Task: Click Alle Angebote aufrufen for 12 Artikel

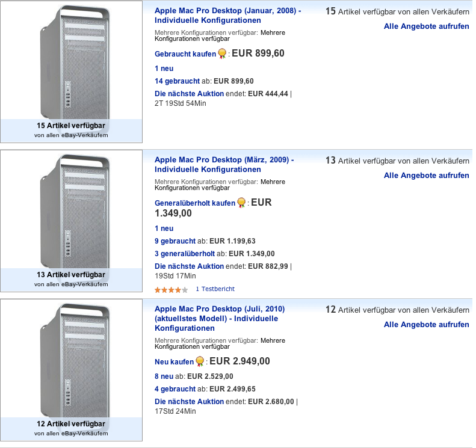Action: point(426,325)
